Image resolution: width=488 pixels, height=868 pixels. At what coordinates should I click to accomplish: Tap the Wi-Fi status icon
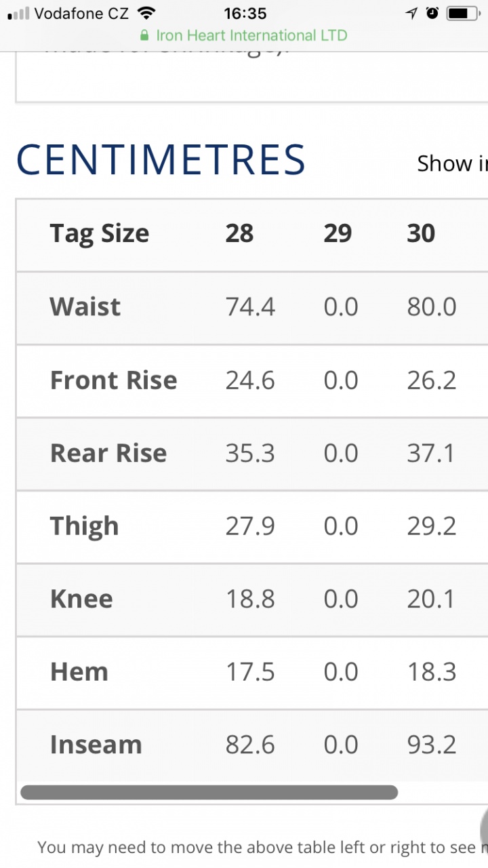tap(146, 13)
